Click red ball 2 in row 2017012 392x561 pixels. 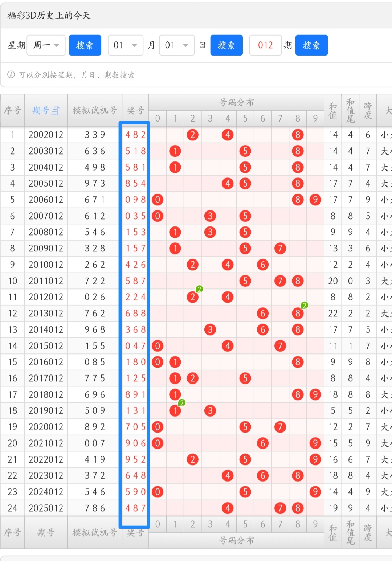193,378
